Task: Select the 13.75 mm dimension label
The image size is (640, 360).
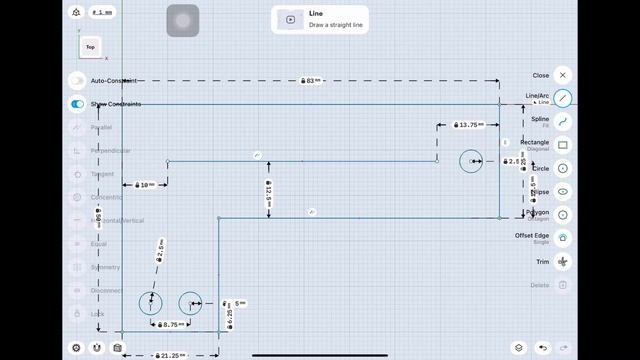Action: click(469, 124)
